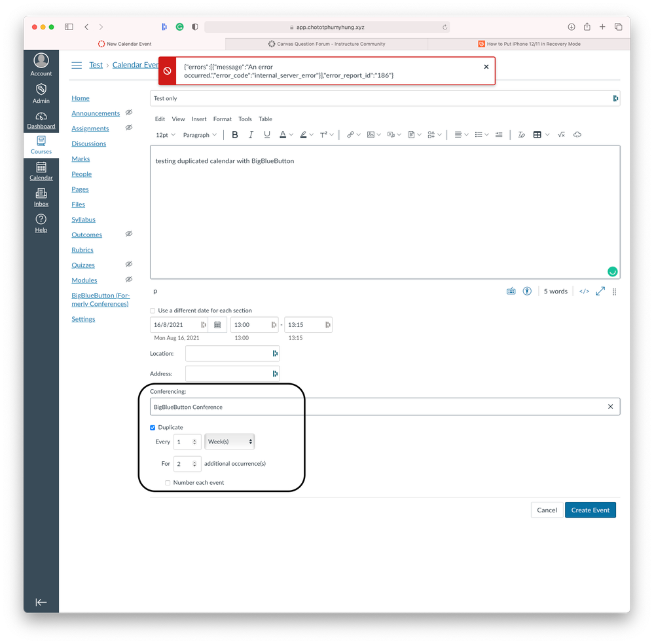This screenshot has height=644, width=654.
Task: Click the Italic formatting icon
Action: click(x=251, y=135)
